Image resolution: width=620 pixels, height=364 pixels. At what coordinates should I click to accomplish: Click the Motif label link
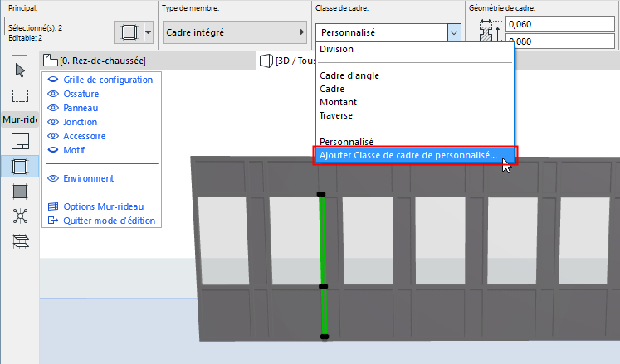click(x=74, y=150)
